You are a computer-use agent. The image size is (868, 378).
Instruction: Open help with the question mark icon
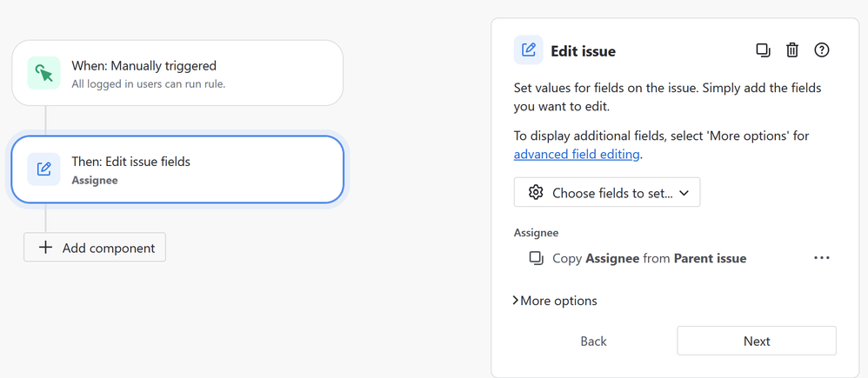822,50
